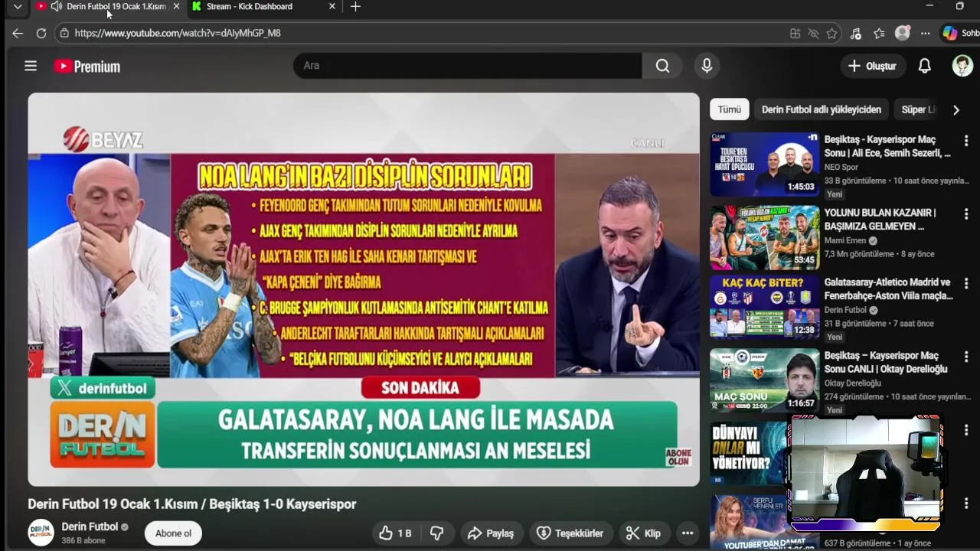
Task: Close the Derin Futbol browser tab
Action: [176, 6]
